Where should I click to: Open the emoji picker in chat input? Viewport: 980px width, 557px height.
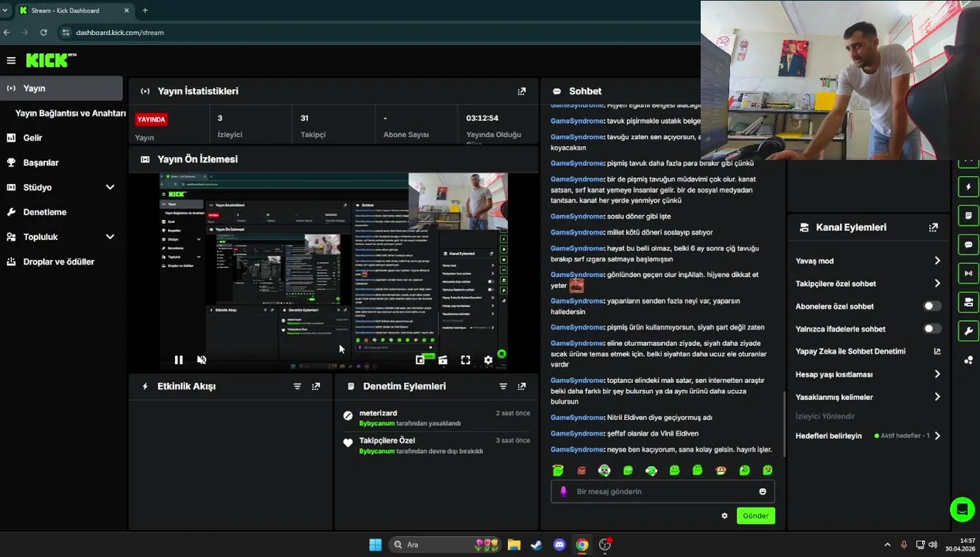pyautogui.click(x=762, y=491)
